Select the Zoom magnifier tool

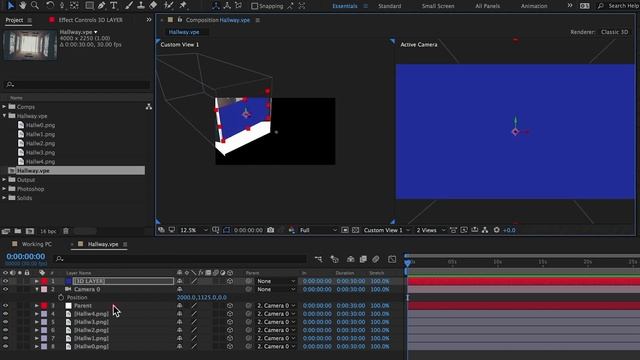pos(35,5)
